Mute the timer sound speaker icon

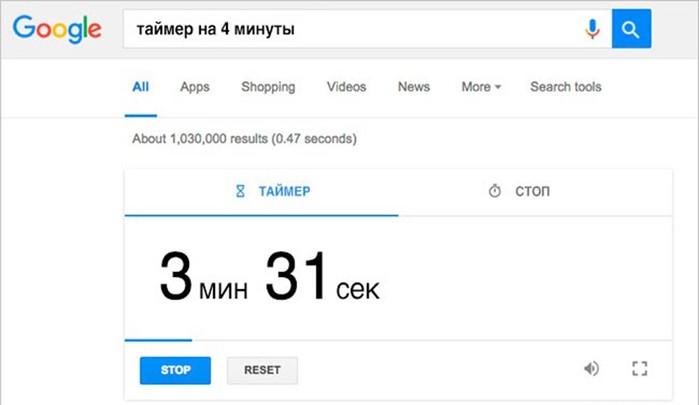click(591, 369)
